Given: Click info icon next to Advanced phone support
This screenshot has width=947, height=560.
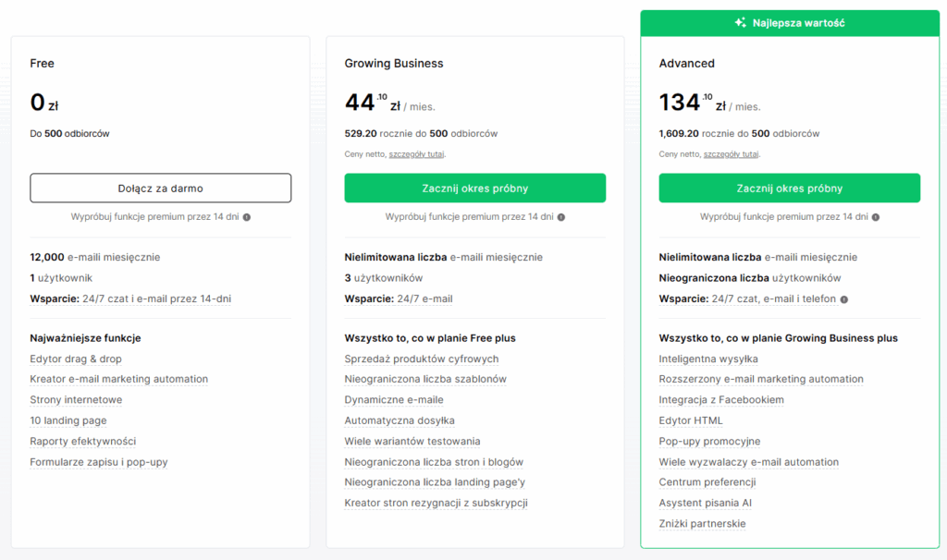Looking at the screenshot, I should [x=844, y=299].
